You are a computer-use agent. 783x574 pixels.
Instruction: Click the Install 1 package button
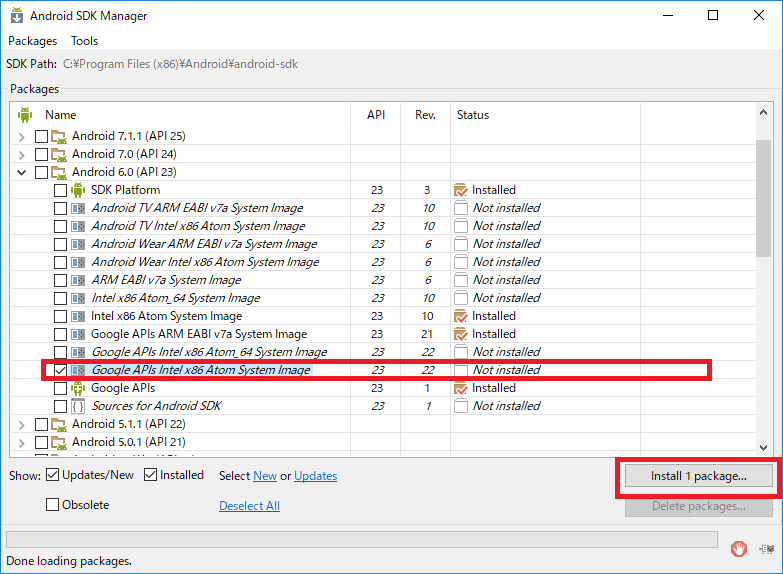point(699,476)
